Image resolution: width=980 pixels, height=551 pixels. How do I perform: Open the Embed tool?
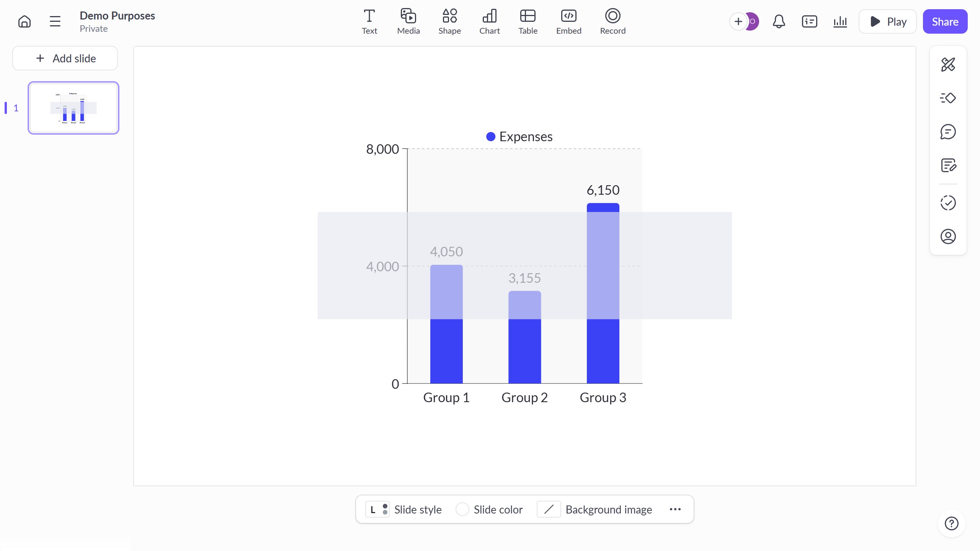[568, 21]
